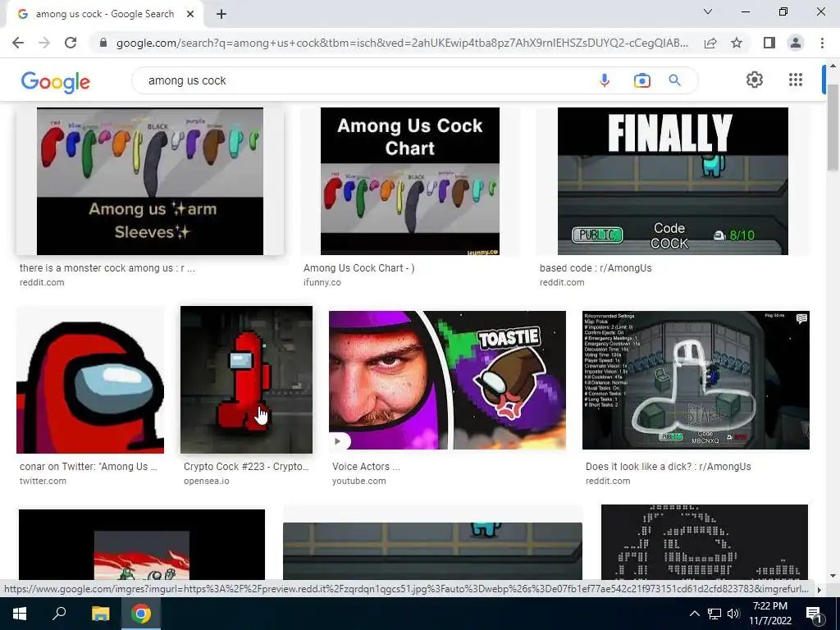This screenshot has height=630, width=840.
Task: Click the twitter.com source text
Action: coord(43,481)
